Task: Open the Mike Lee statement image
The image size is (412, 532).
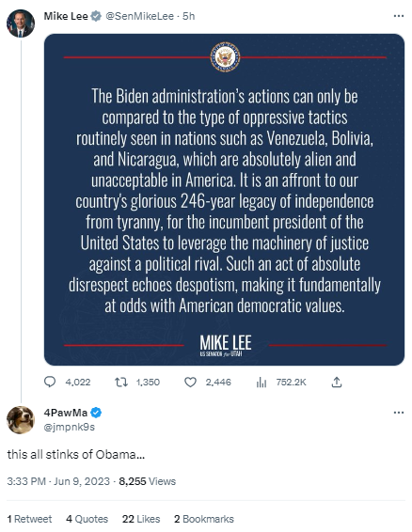Action: coord(224,199)
